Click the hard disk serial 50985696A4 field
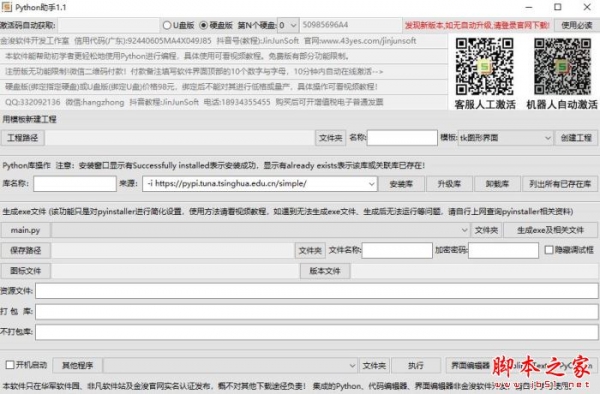 pos(351,26)
